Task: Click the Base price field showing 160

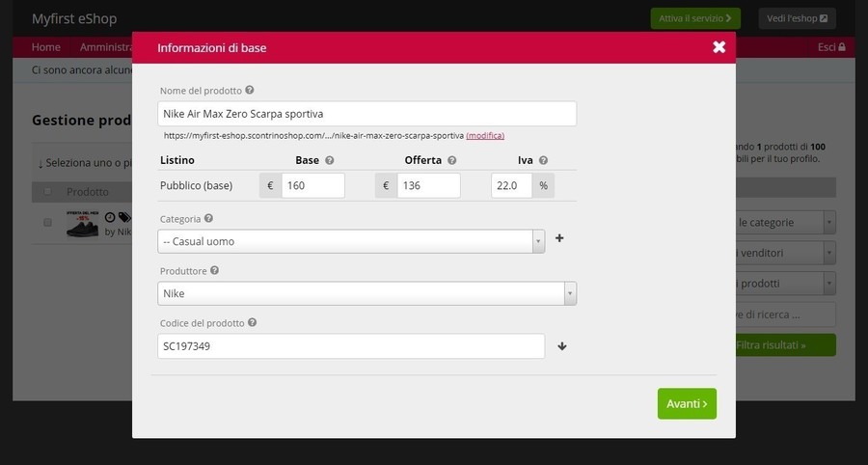Action: (x=312, y=185)
